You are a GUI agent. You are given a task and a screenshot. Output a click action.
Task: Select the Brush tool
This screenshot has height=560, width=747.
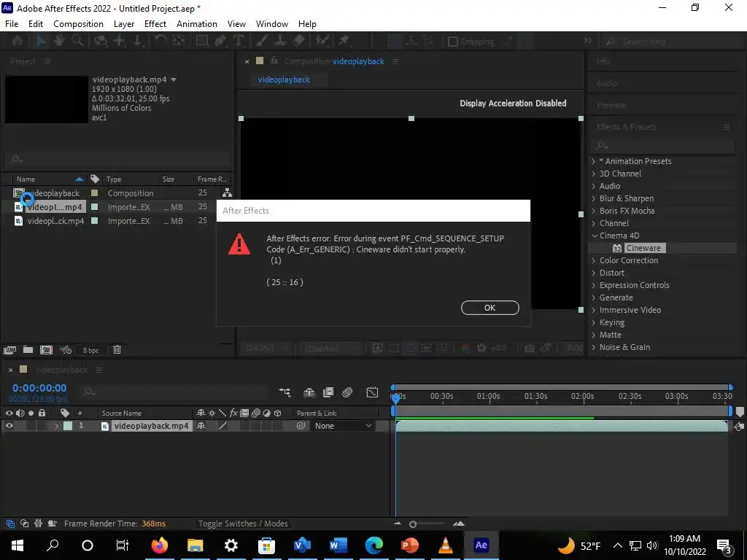point(262,41)
